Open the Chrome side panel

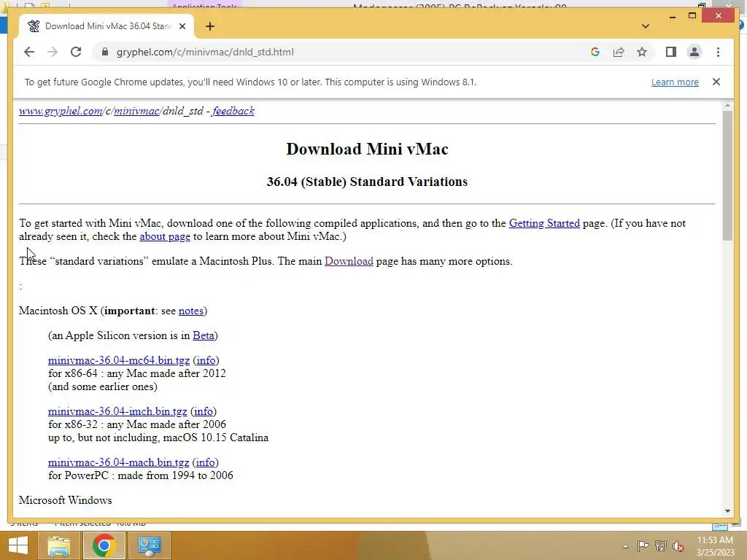click(671, 52)
